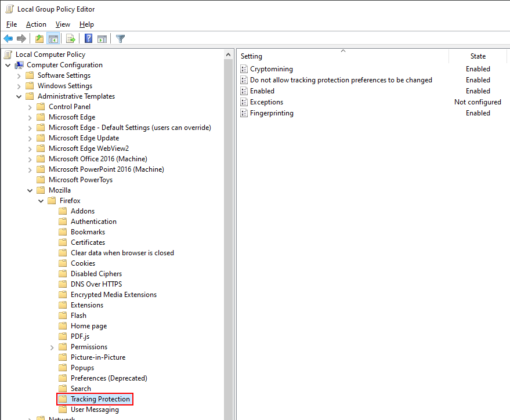Select the User Messaging folder
Image resolution: width=510 pixels, height=420 pixels.
95,410
